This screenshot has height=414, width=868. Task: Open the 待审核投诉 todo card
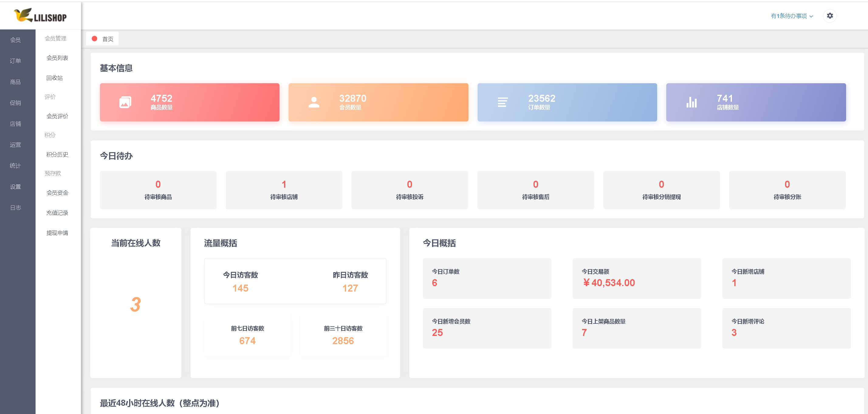(x=410, y=190)
